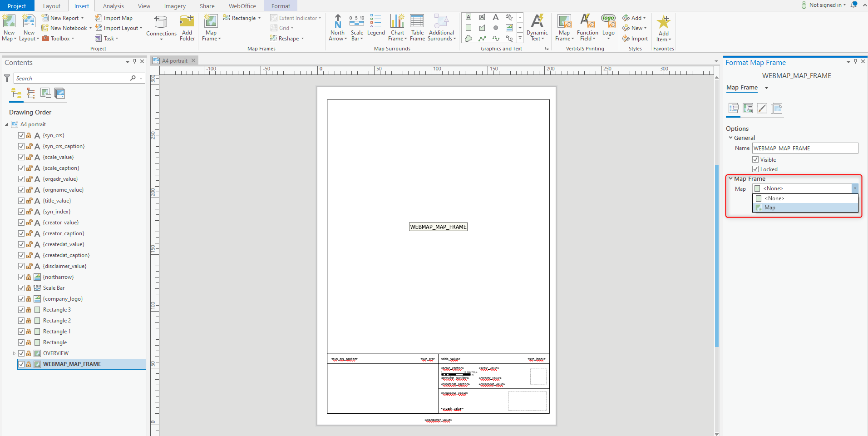Insert a Scale Bar surround
This screenshot has height=436, width=868.
click(x=357, y=27)
